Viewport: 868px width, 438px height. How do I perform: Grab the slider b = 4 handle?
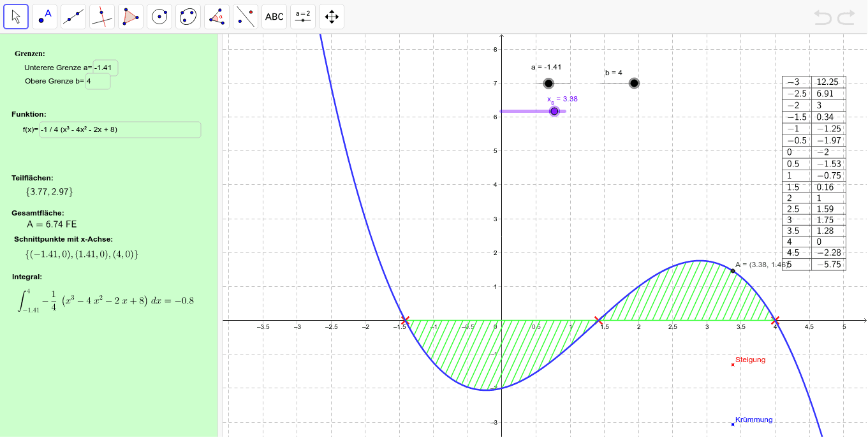click(634, 84)
